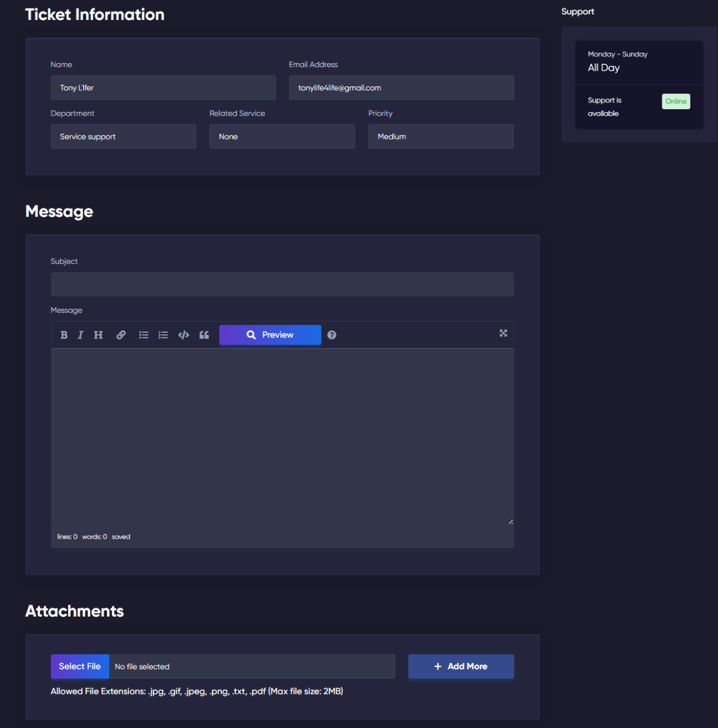
Task: Click inside the message body text area
Action: click(282, 435)
